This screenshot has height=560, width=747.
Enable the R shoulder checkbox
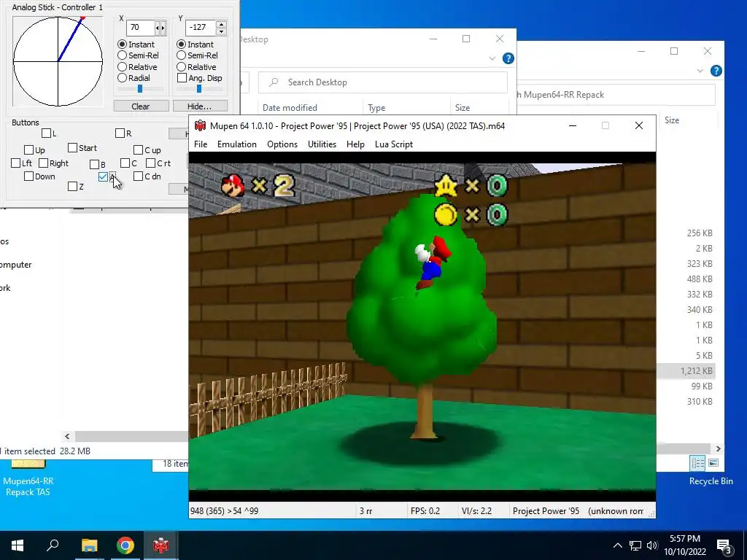coord(120,133)
